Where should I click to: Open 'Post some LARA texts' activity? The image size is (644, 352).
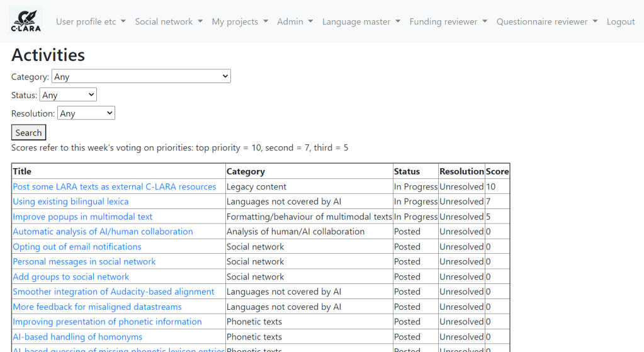pyautogui.click(x=114, y=186)
